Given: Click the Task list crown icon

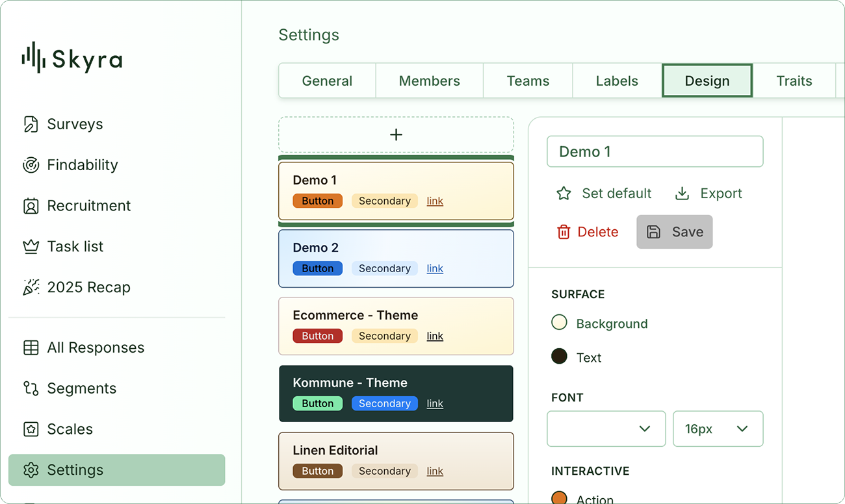Looking at the screenshot, I should [x=31, y=247].
